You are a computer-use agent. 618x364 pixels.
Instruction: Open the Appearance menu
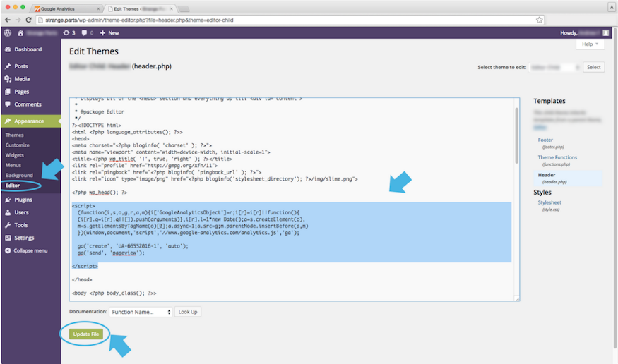point(31,121)
